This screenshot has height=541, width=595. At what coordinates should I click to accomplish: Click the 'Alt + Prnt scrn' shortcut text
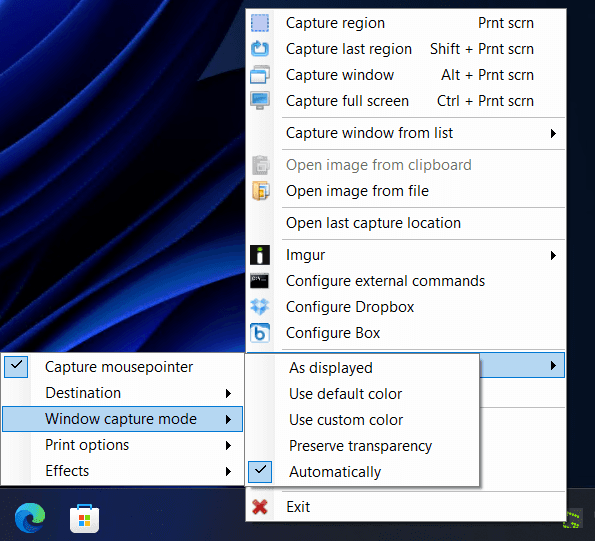tap(488, 75)
